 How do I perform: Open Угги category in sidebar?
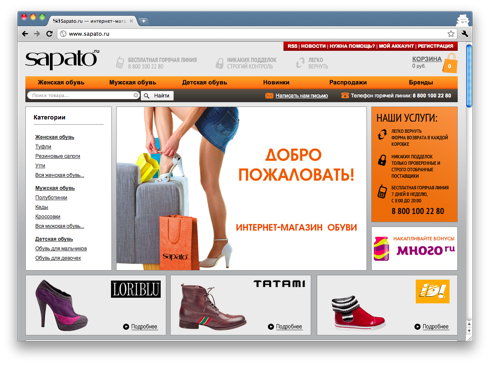[40, 166]
